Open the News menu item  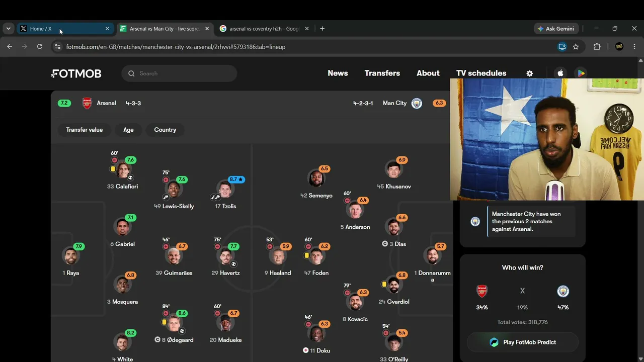(338, 73)
